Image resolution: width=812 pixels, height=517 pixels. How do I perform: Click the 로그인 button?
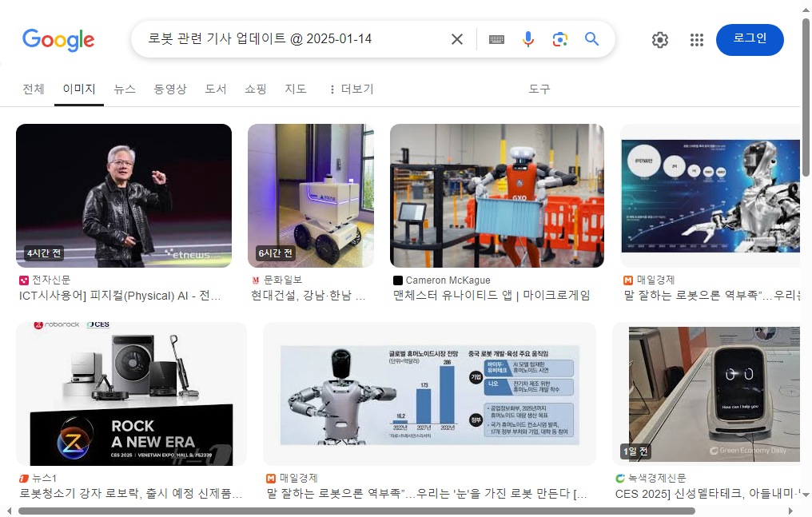tap(750, 40)
